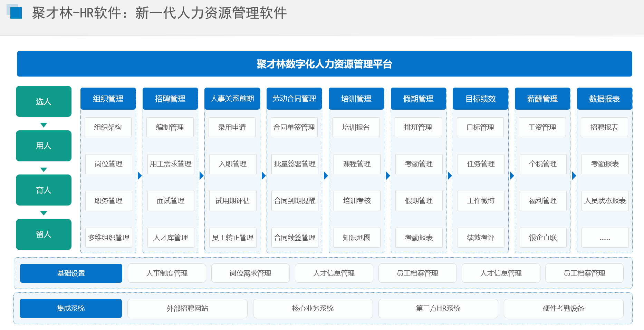Select the 试用期评估 item
This screenshot has width=644, height=330.
(x=233, y=201)
